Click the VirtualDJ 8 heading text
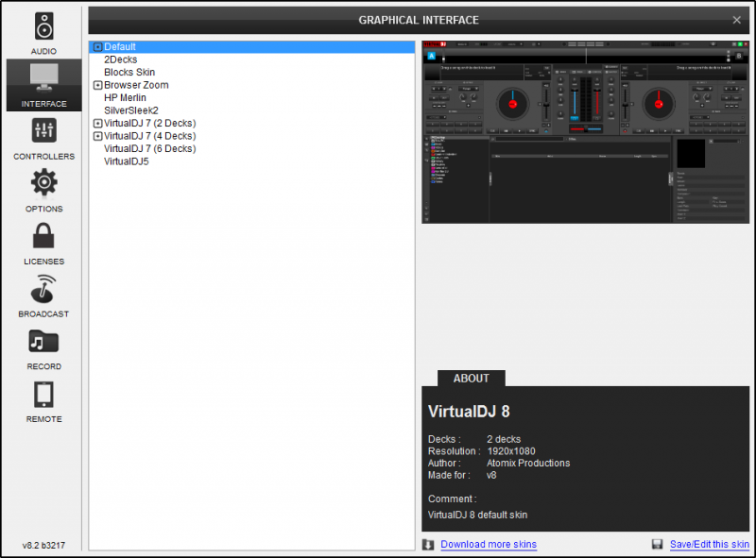Screen dimensions: 756x558 pyautogui.click(x=469, y=412)
